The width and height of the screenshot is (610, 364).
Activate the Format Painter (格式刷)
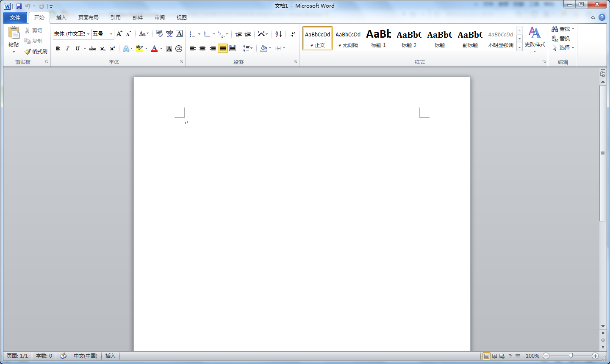tap(36, 52)
